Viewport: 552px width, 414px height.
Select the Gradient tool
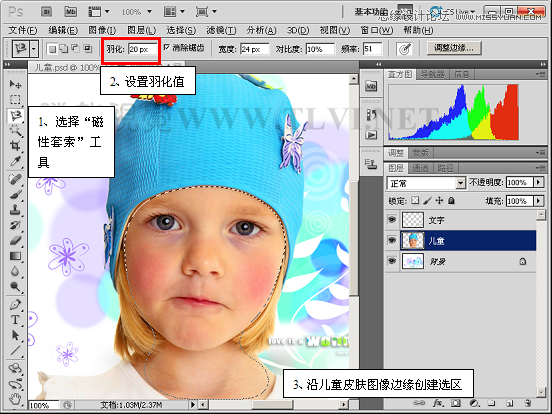(x=15, y=256)
